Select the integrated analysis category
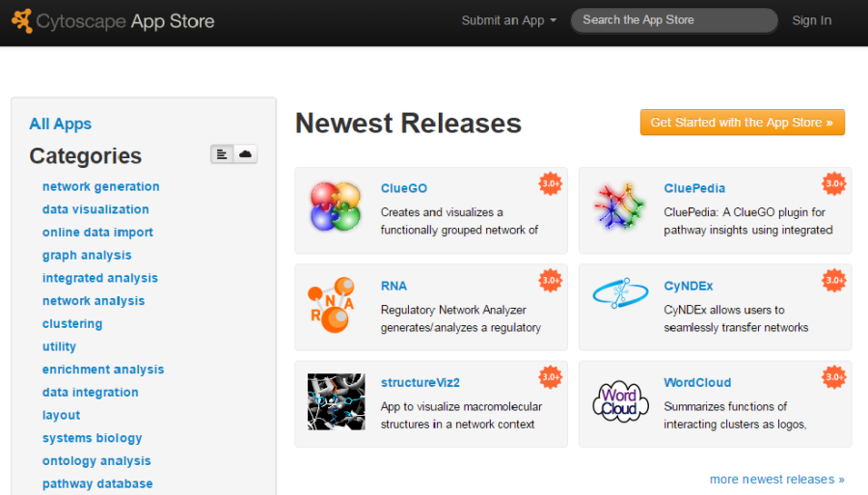 click(100, 278)
